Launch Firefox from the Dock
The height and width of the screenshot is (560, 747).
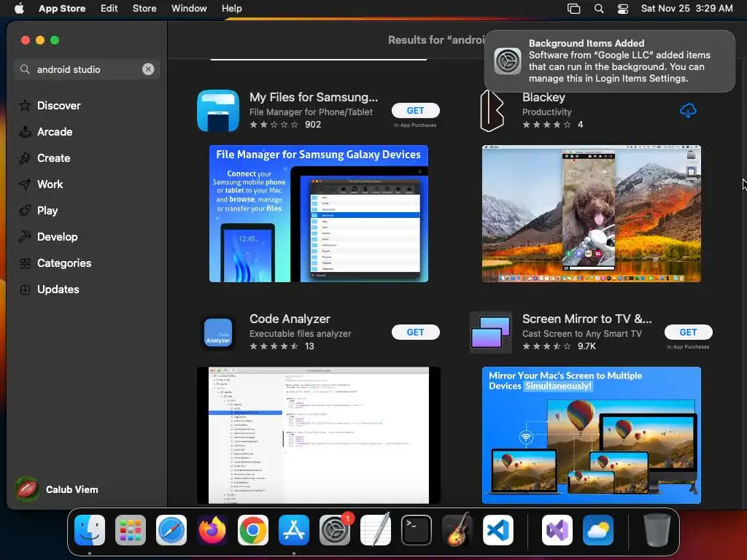coord(212,530)
